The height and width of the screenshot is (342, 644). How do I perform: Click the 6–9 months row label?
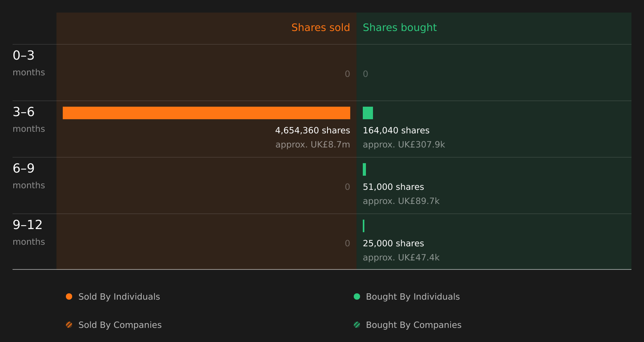coord(29,176)
